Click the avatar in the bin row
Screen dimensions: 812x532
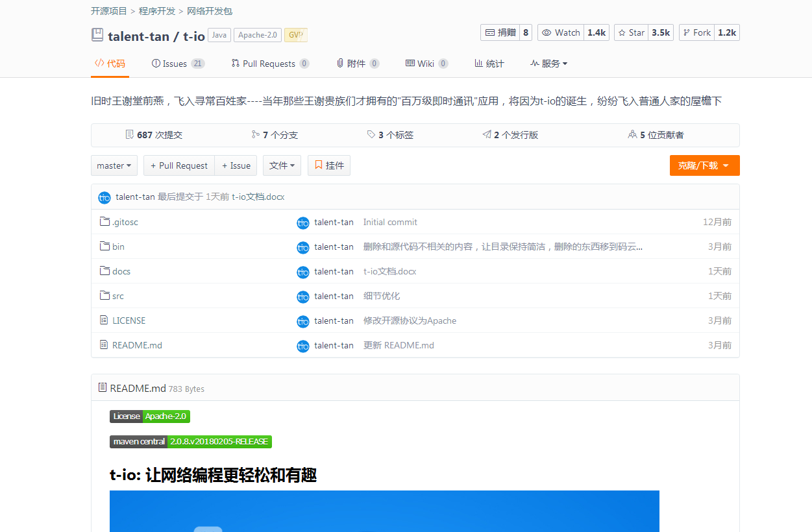pos(303,247)
